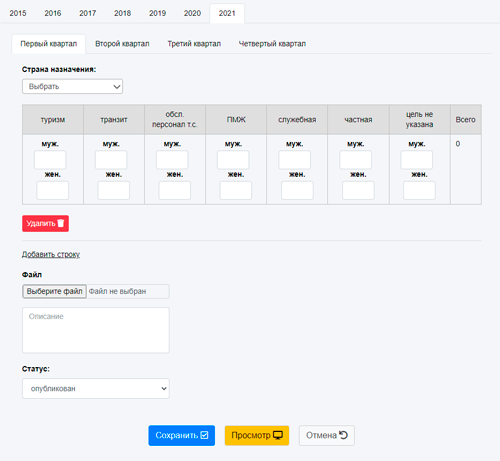Open the Страна назначения dropdown

coord(72,86)
